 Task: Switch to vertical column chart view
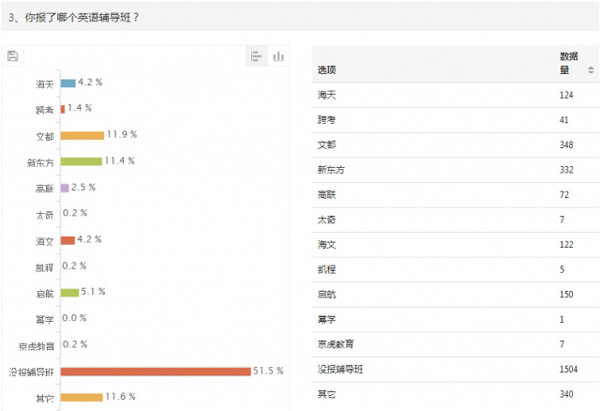pos(279,56)
